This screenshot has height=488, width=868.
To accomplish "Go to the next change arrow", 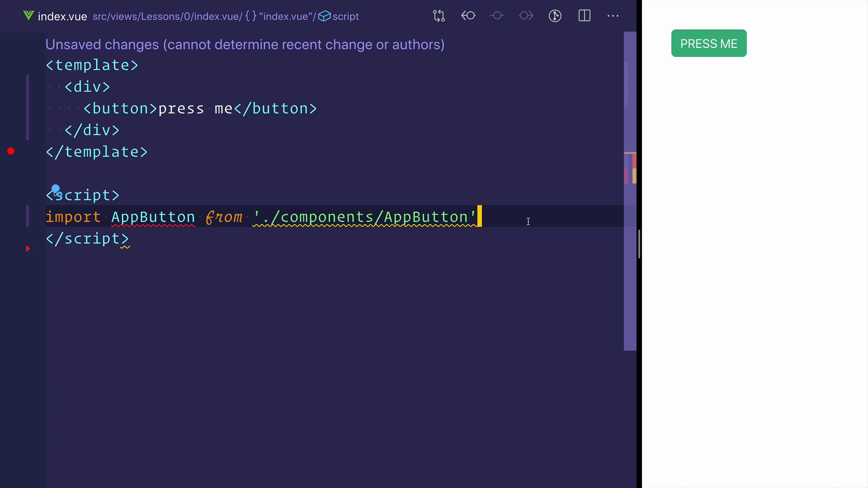I will point(526,16).
